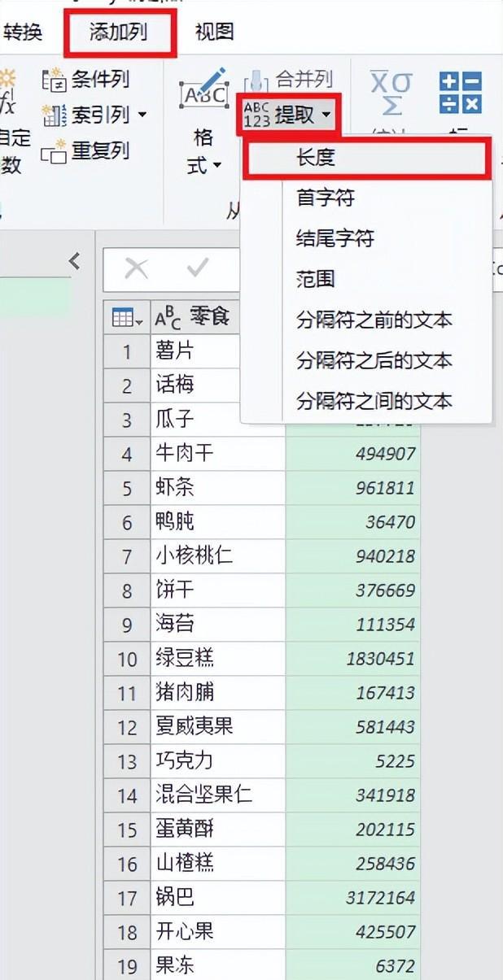Click the cell 小核桃仁

[x=217, y=556]
